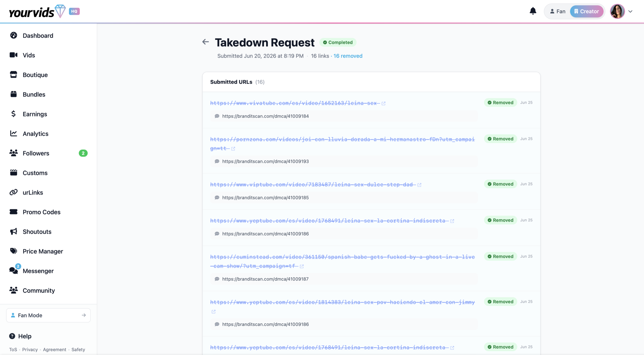Open external link icon for yeptube 1814383 URL
This screenshot has height=355, width=644.
click(214, 312)
